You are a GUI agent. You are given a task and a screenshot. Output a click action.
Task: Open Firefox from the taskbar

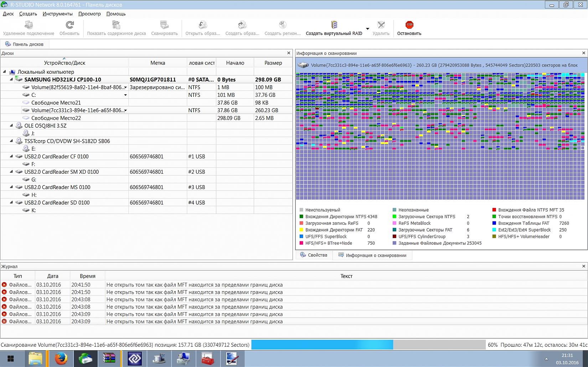61,358
